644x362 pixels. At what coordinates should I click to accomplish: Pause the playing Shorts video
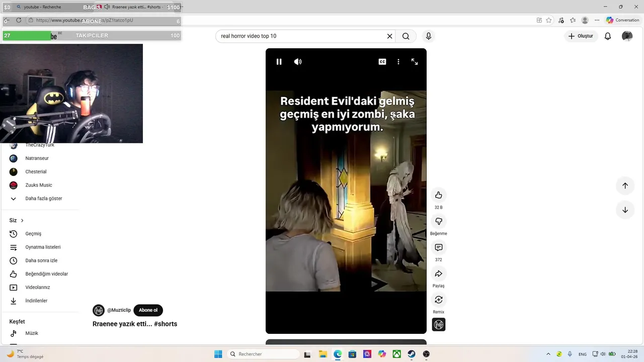[279, 61]
